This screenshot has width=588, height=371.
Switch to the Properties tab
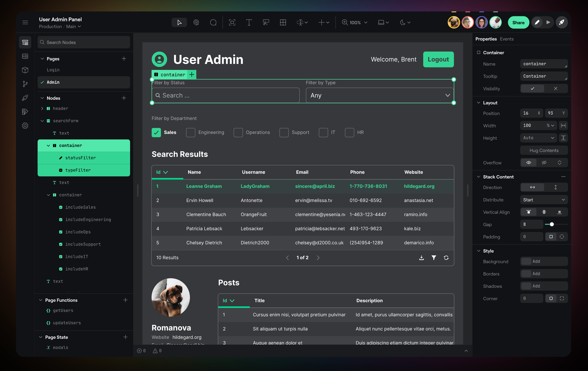click(x=486, y=39)
